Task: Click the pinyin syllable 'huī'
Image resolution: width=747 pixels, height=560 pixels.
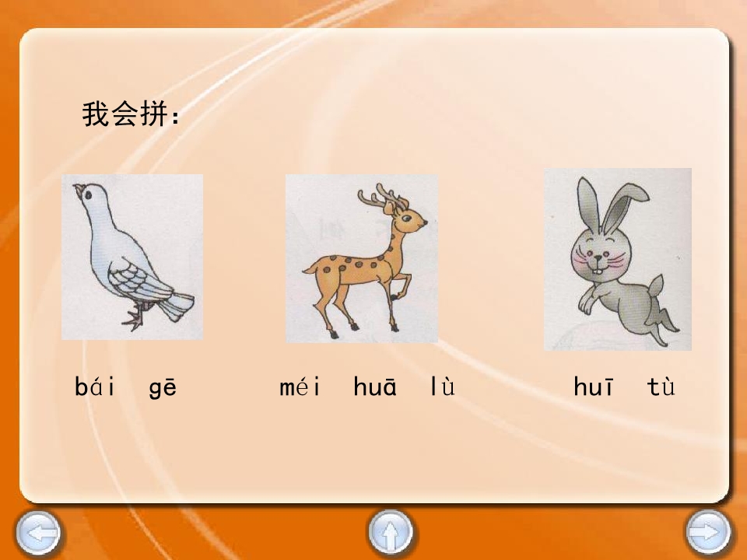Action: [x=593, y=387]
